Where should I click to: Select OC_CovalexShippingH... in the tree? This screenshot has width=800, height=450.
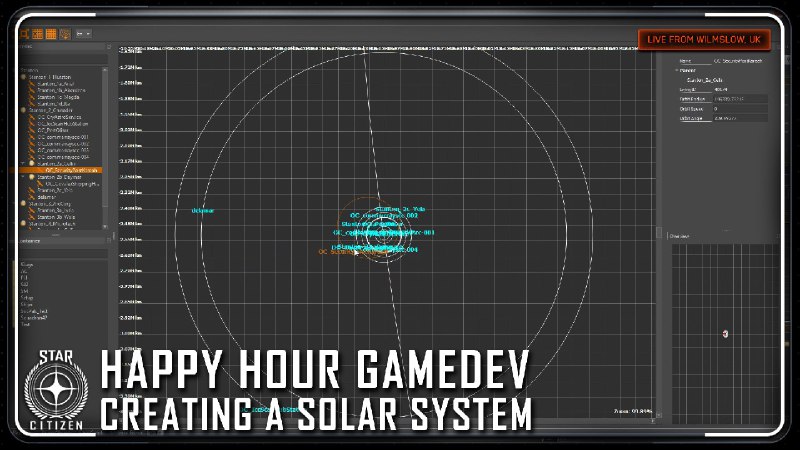(x=72, y=184)
